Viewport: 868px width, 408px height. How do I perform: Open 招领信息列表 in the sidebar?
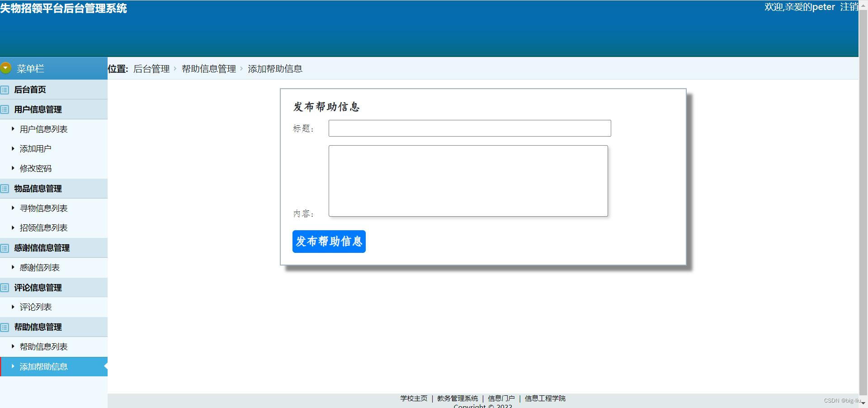(x=43, y=228)
